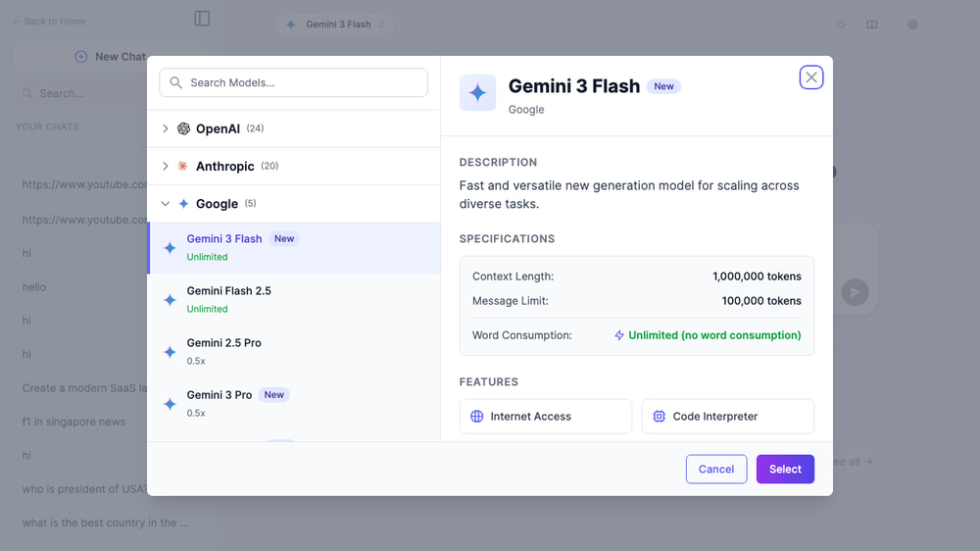
Task: Select Gemini Flash 2.5 from the list
Action: [x=229, y=299]
